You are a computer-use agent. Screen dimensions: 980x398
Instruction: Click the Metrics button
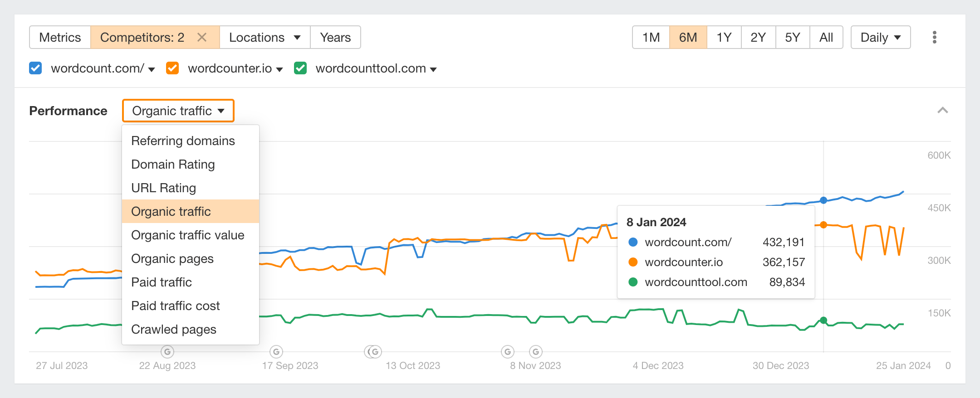coord(60,37)
